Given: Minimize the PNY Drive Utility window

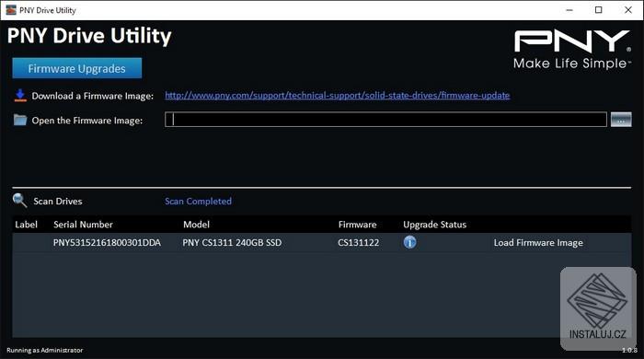Looking at the screenshot, I should click(x=569, y=10).
